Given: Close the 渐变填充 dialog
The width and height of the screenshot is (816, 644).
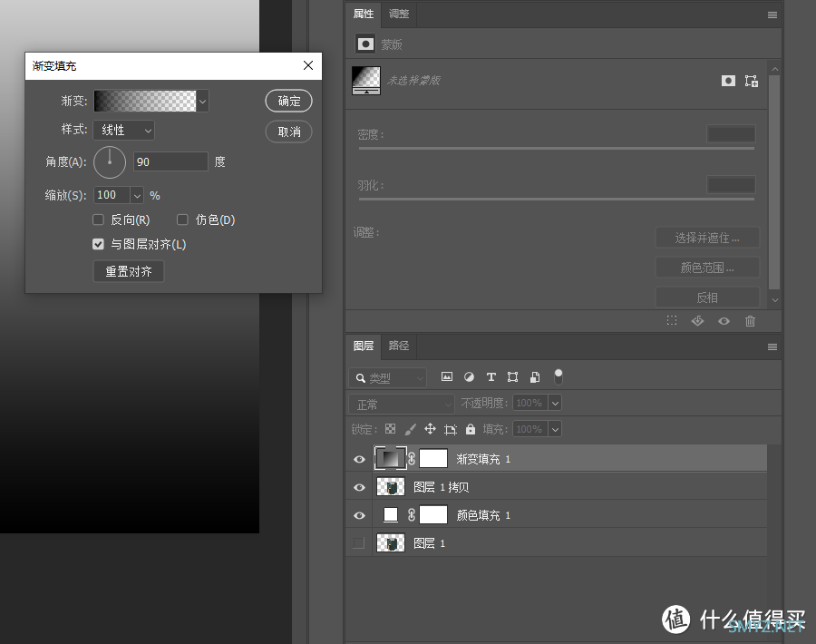Looking at the screenshot, I should click(308, 65).
